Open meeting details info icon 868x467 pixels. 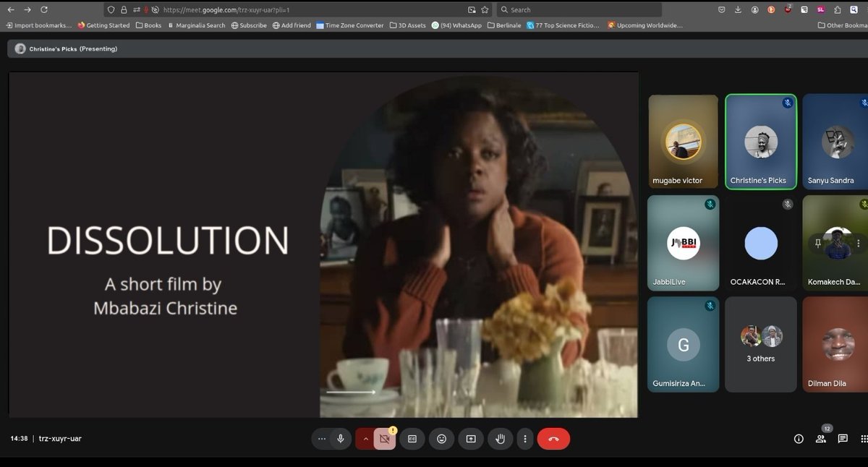coord(799,439)
